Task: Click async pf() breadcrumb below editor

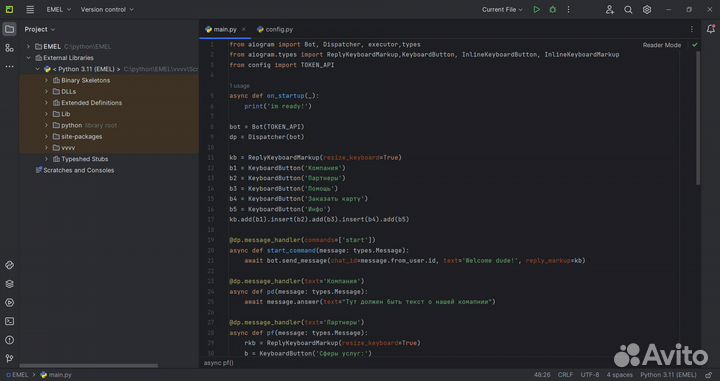Action: tap(219, 363)
